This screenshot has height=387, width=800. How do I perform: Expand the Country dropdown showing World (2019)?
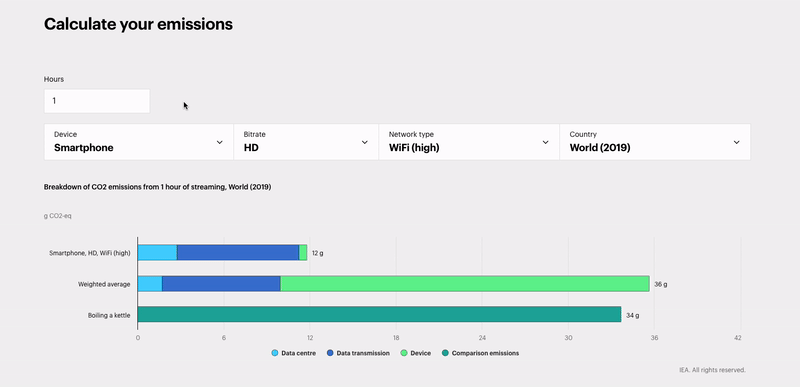655,142
